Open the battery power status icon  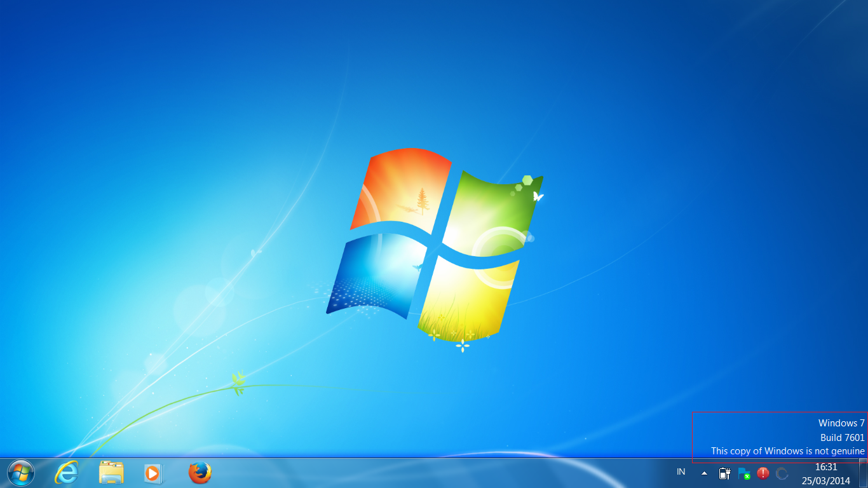pyautogui.click(x=724, y=473)
